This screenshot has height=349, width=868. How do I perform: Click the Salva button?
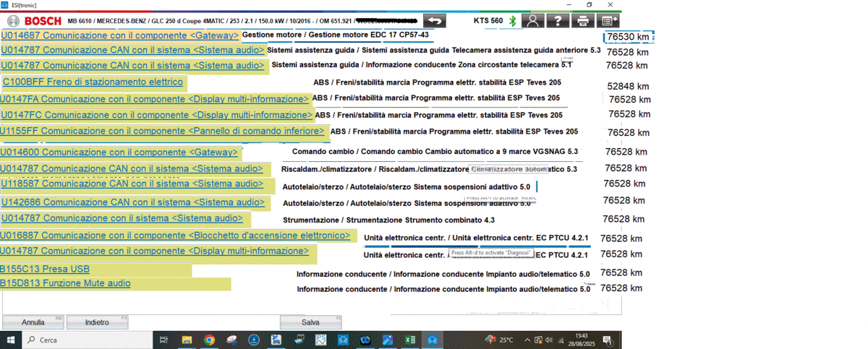click(x=311, y=322)
